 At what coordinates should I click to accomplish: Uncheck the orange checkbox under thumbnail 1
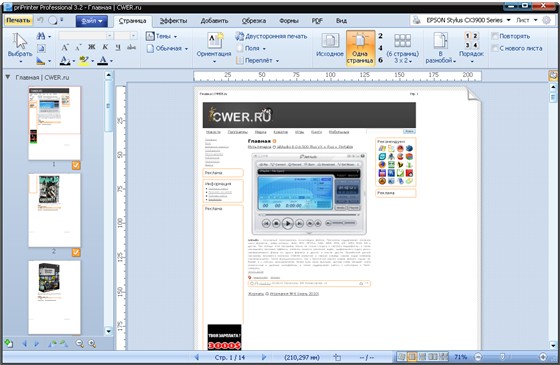[76, 165]
